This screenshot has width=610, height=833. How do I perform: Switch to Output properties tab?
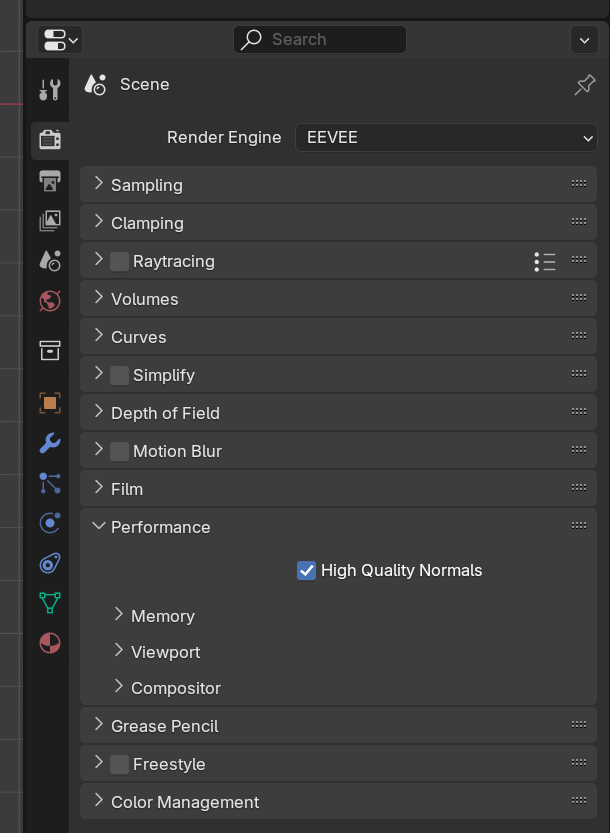tap(50, 181)
